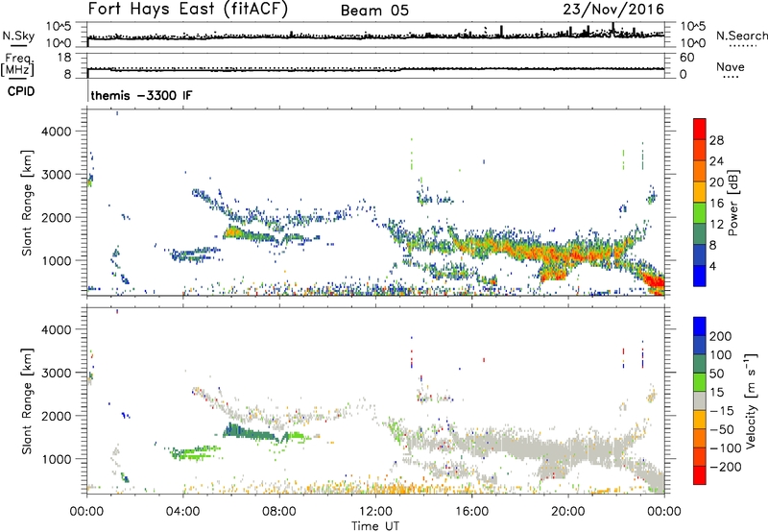The height and width of the screenshot is (532, 768).
Task: Click the '200' Velocity colorbar value
Action: pos(721,336)
